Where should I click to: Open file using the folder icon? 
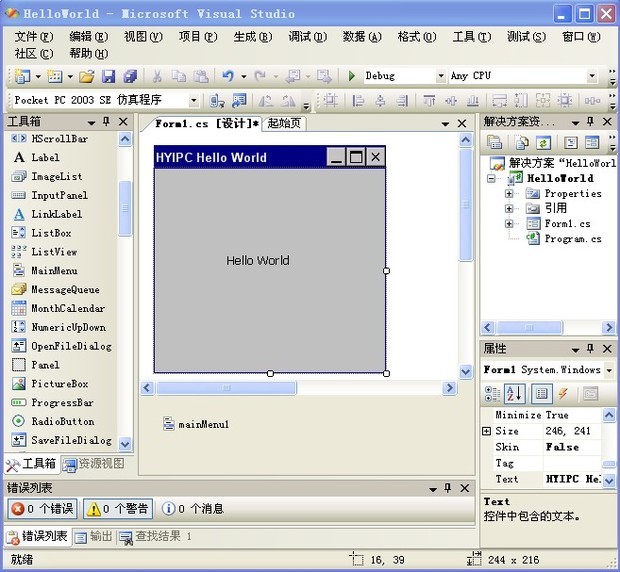[87, 76]
